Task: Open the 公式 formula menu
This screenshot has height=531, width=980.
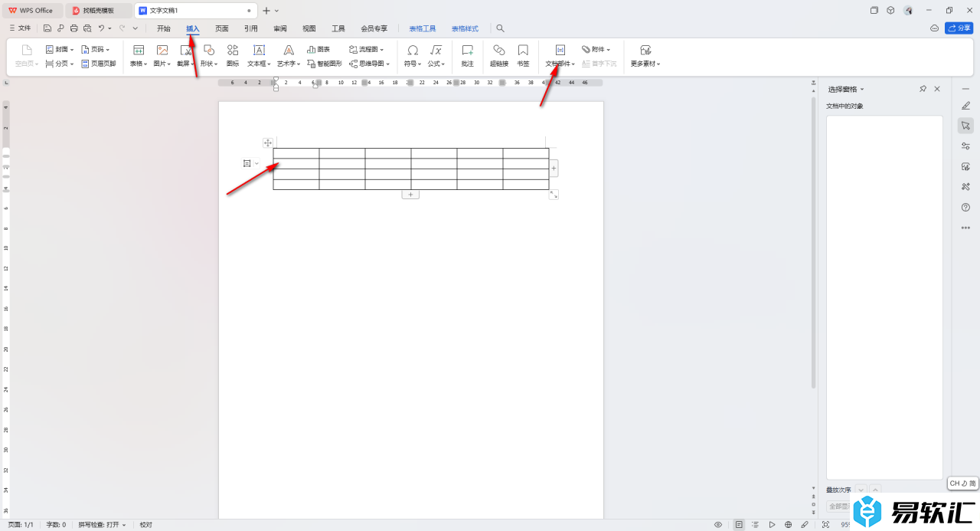Action: click(436, 56)
